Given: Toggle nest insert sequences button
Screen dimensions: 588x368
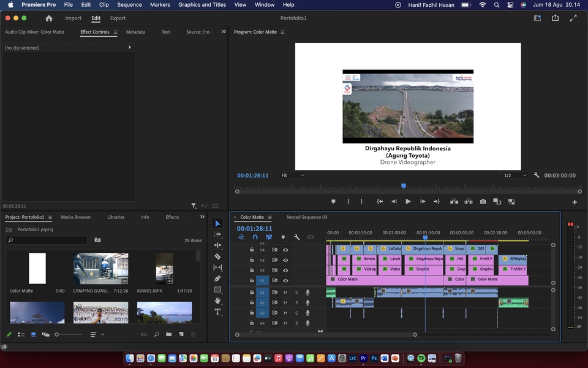Looking at the screenshot, I should 241,237.
